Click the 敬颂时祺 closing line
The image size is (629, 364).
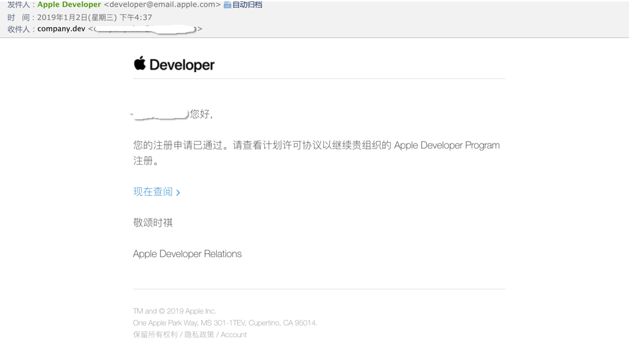point(153,222)
